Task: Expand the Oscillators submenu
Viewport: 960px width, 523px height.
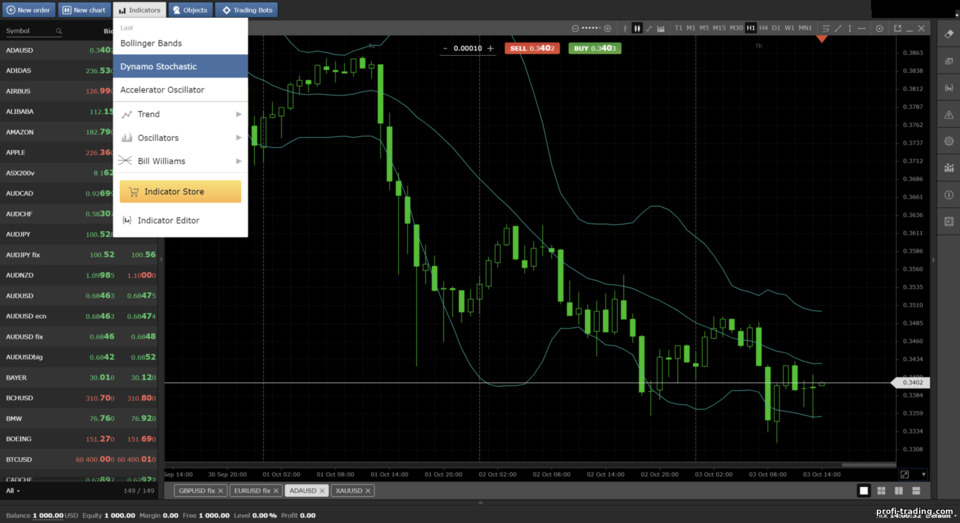Action: point(181,138)
